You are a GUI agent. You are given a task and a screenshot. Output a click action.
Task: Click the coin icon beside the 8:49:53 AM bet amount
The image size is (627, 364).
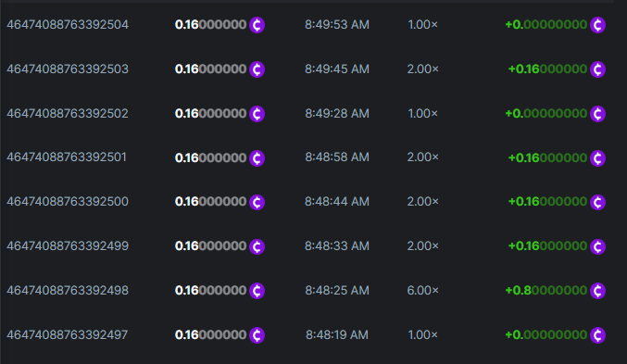pos(257,25)
